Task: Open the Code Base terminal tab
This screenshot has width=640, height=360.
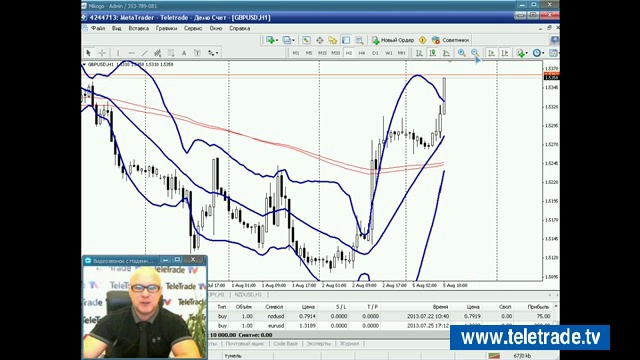Action: pos(285,344)
